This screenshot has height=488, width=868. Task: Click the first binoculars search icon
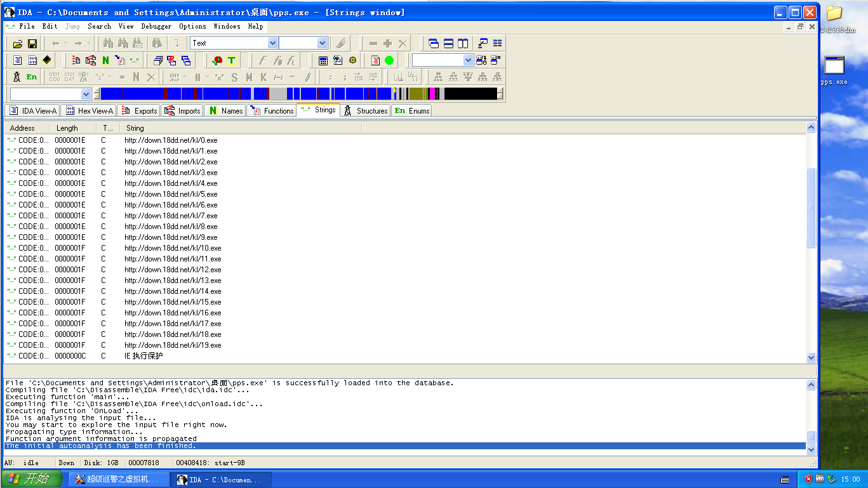pos(109,44)
